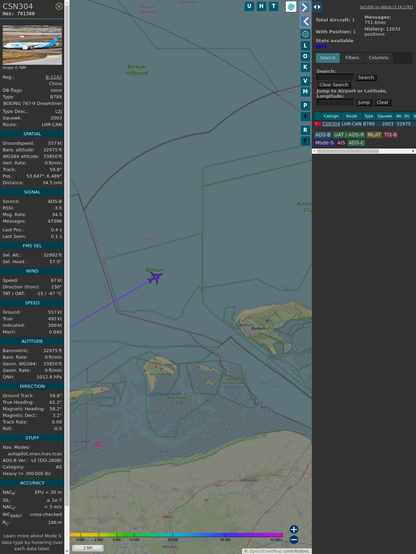Click the ADS-B legend label

click(323, 135)
